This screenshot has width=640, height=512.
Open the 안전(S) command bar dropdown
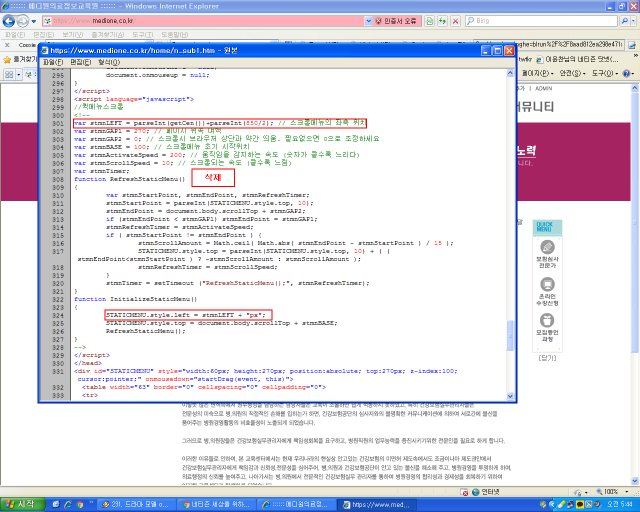[572, 73]
